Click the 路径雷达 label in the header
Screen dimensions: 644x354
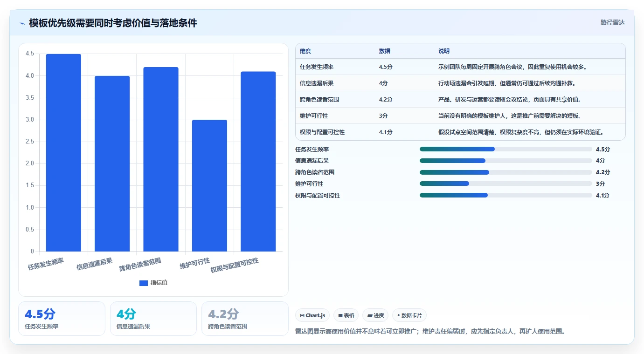(x=612, y=22)
